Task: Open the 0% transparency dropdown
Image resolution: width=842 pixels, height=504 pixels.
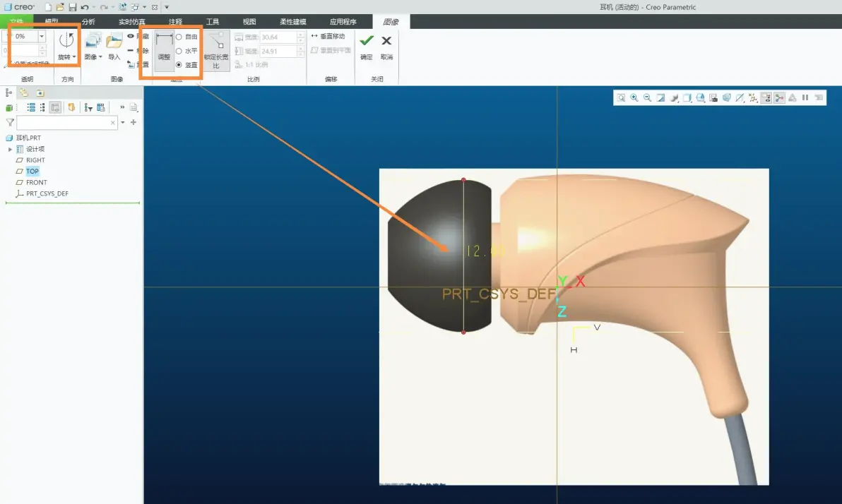Action: [x=42, y=37]
